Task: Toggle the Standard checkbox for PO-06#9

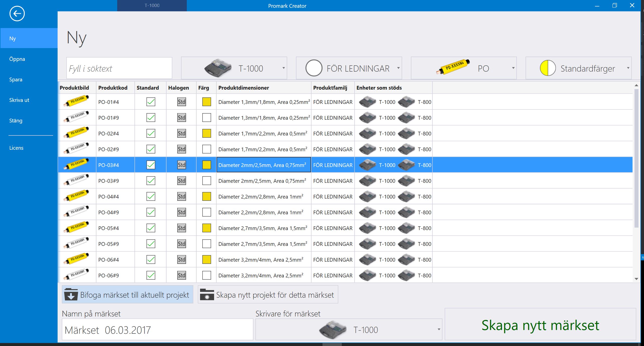Action: coord(151,275)
